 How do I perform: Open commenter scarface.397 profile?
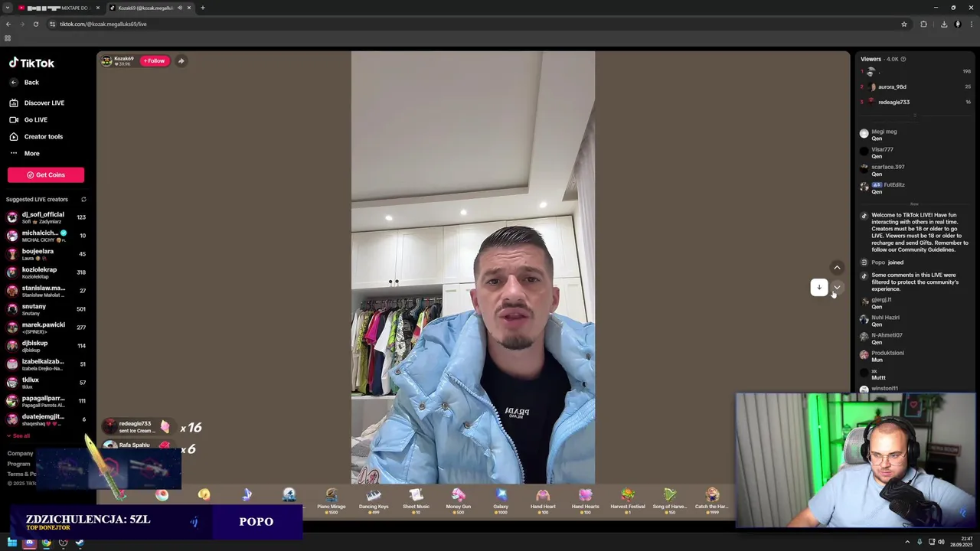(x=888, y=167)
